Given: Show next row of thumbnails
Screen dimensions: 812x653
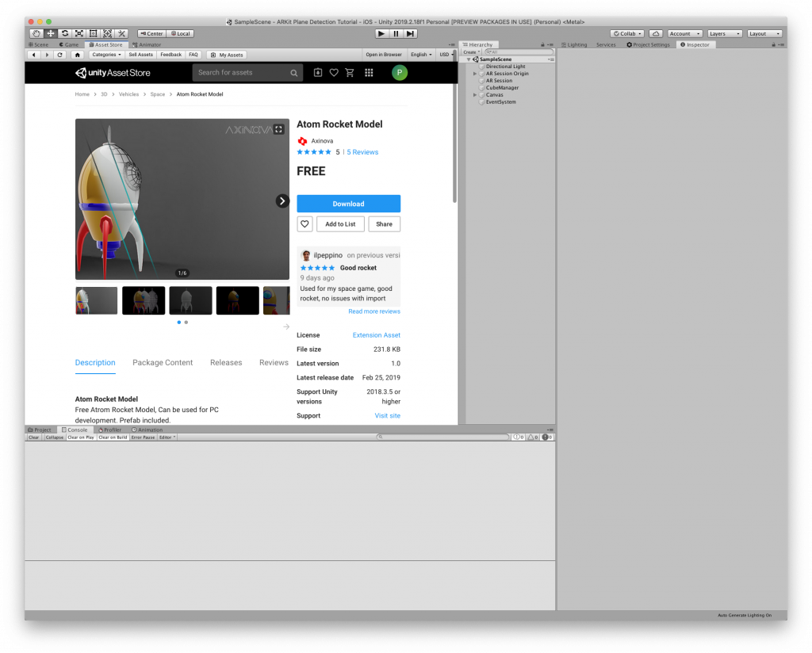Looking at the screenshot, I should coord(285,326).
